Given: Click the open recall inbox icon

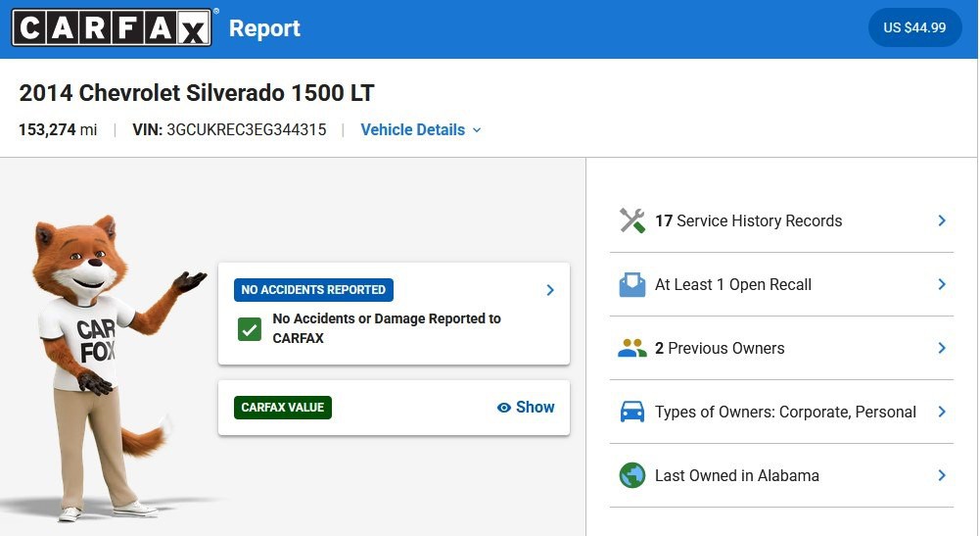Looking at the screenshot, I should [631, 284].
